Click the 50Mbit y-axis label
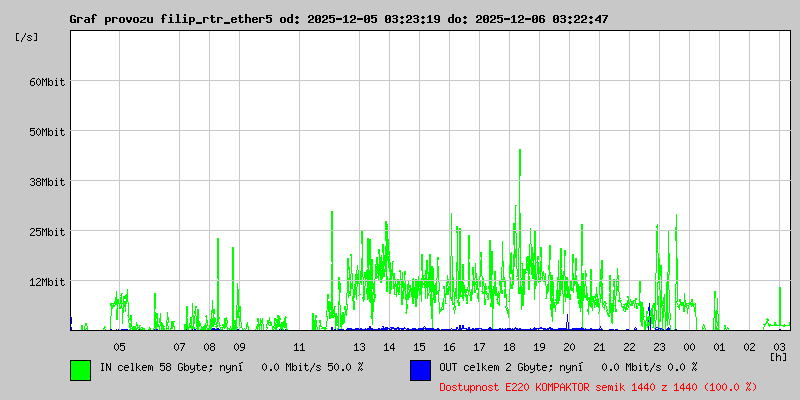The height and width of the screenshot is (400, 800). (x=47, y=131)
